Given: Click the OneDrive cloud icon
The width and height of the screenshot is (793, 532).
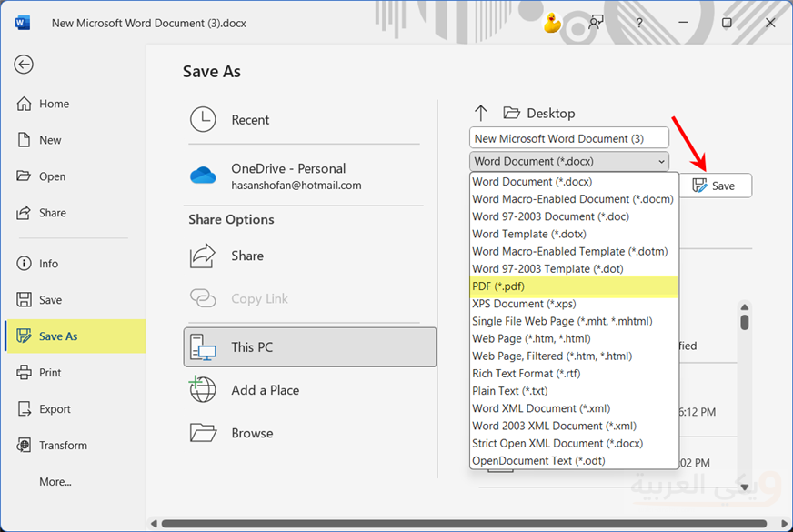Looking at the screenshot, I should 203,176.
